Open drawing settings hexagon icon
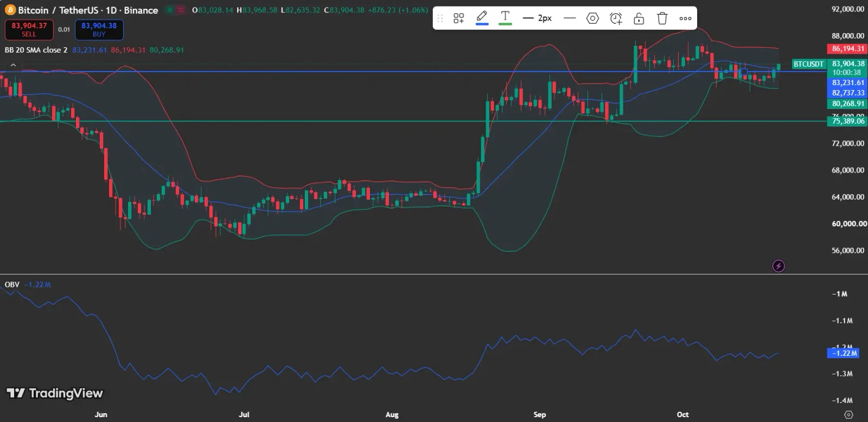Viewport: 868px width, 422px height. (592, 18)
